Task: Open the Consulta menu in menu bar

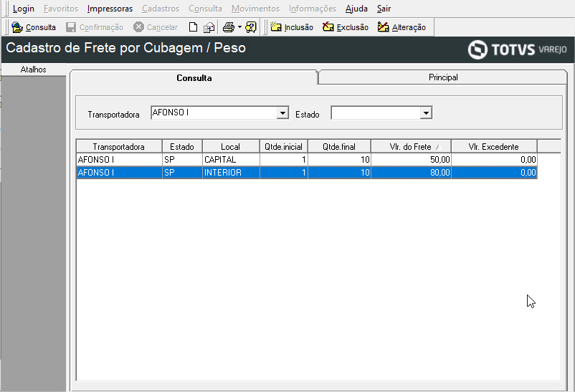Action: coord(205,9)
